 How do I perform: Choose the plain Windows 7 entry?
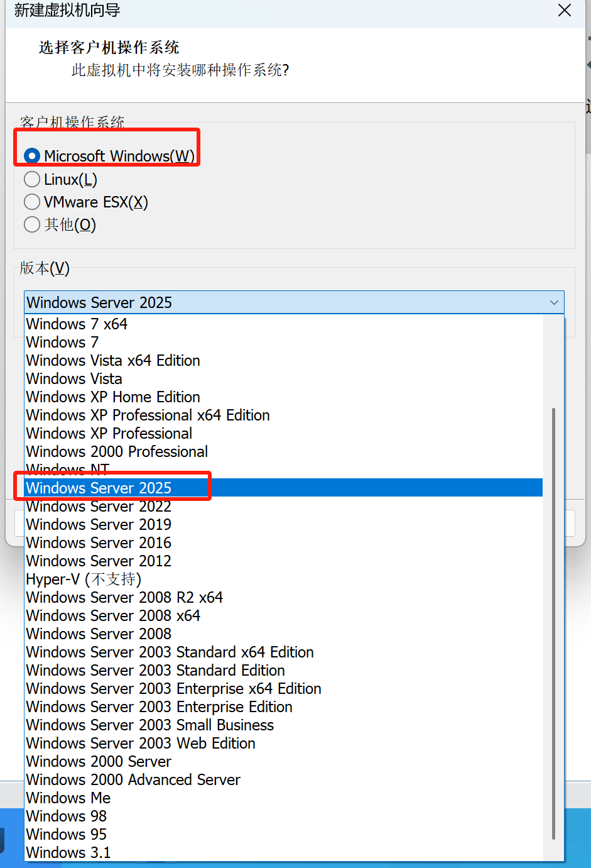point(284,342)
